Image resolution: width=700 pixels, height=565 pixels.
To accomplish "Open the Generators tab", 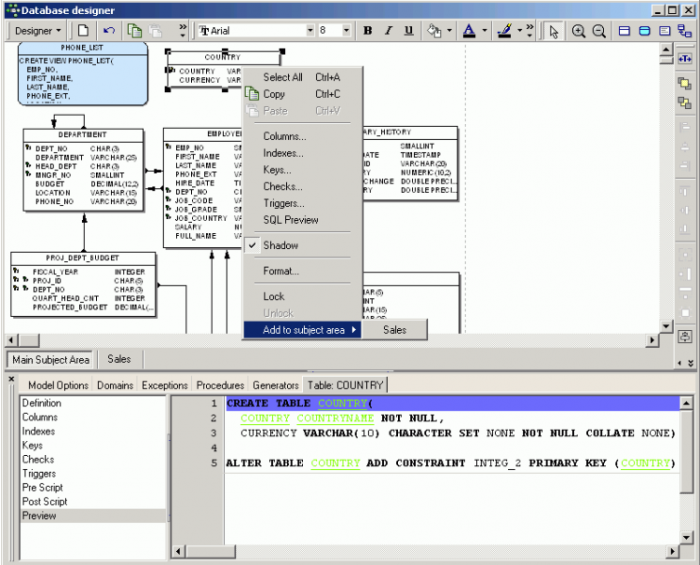I will click(275, 385).
